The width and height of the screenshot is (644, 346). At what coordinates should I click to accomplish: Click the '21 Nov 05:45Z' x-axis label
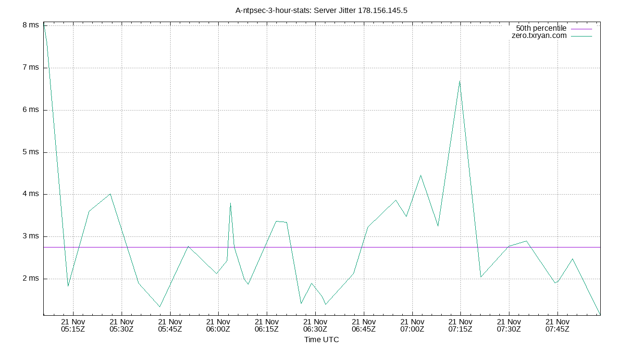170,325
